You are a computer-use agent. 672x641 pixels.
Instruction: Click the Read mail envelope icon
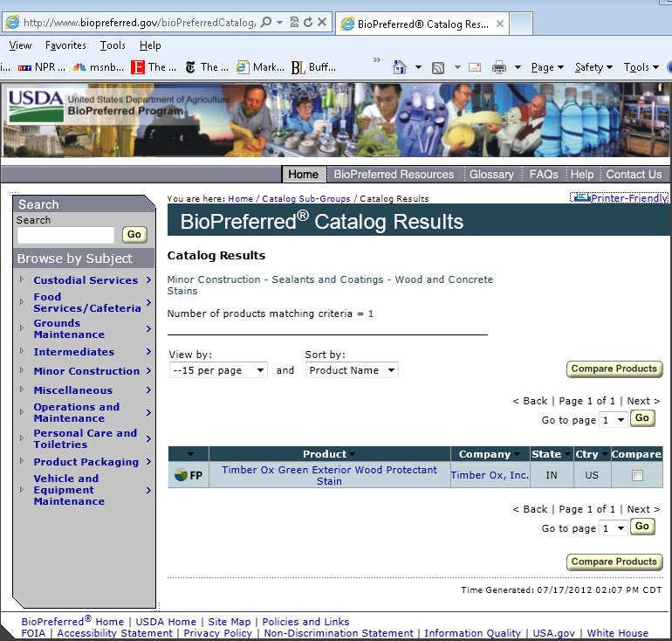point(475,67)
